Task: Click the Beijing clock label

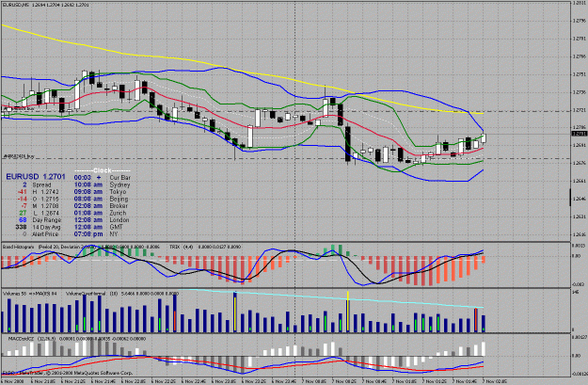Action: point(119,199)
